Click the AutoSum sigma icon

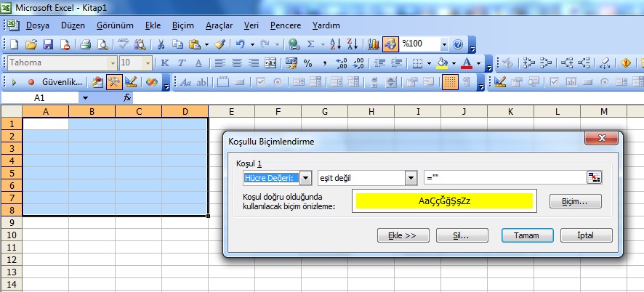[x=311, y=44]
